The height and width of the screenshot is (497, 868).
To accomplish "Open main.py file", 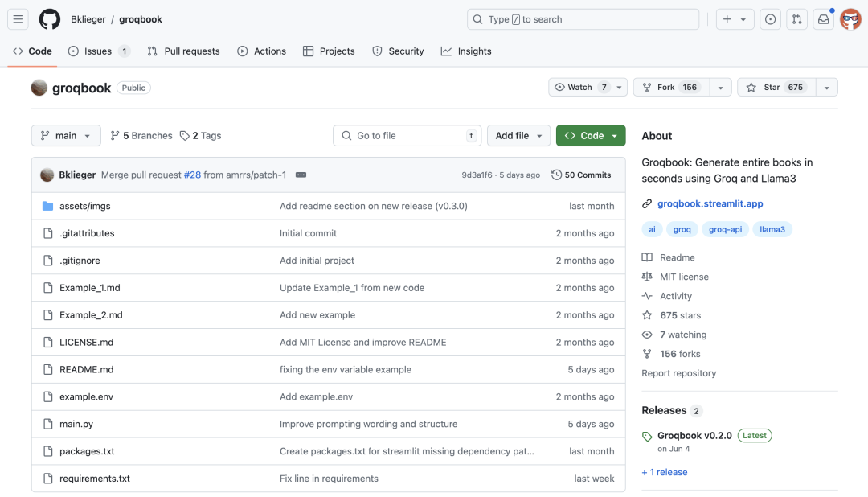I will coord(76,425).
